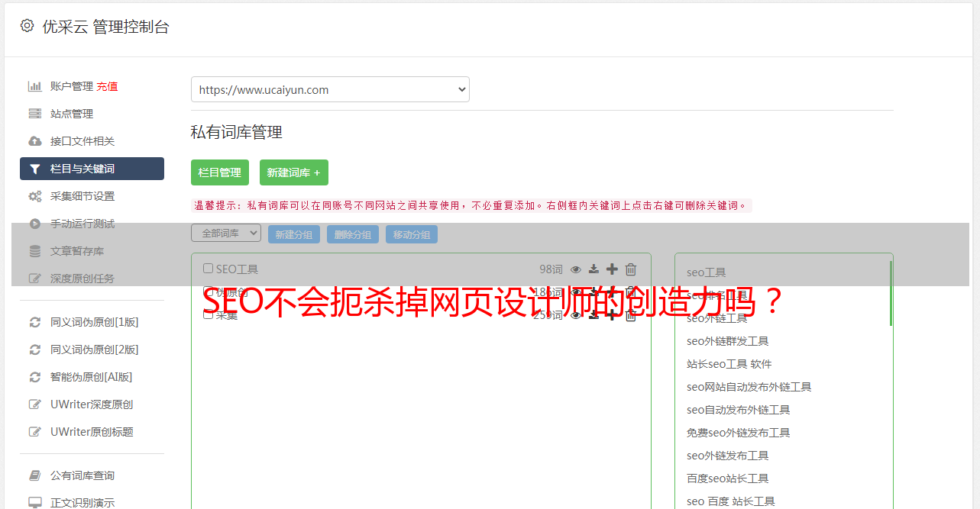
Task: Tick the SEO工具 checkbox
Action: 208,269
